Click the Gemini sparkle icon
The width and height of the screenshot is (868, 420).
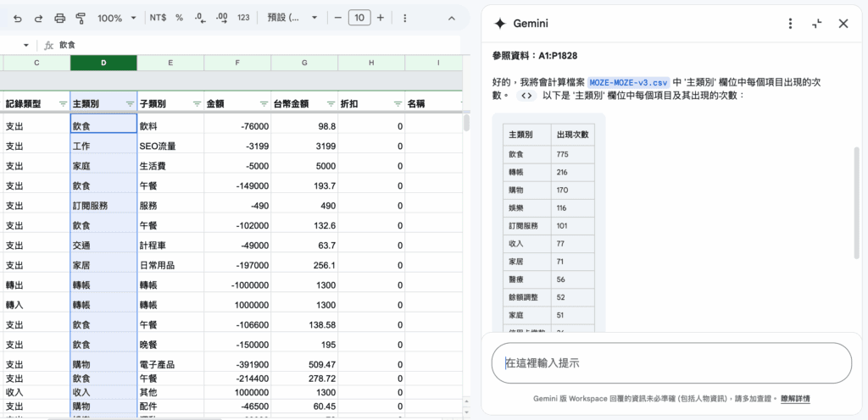[x=500, y=23]
